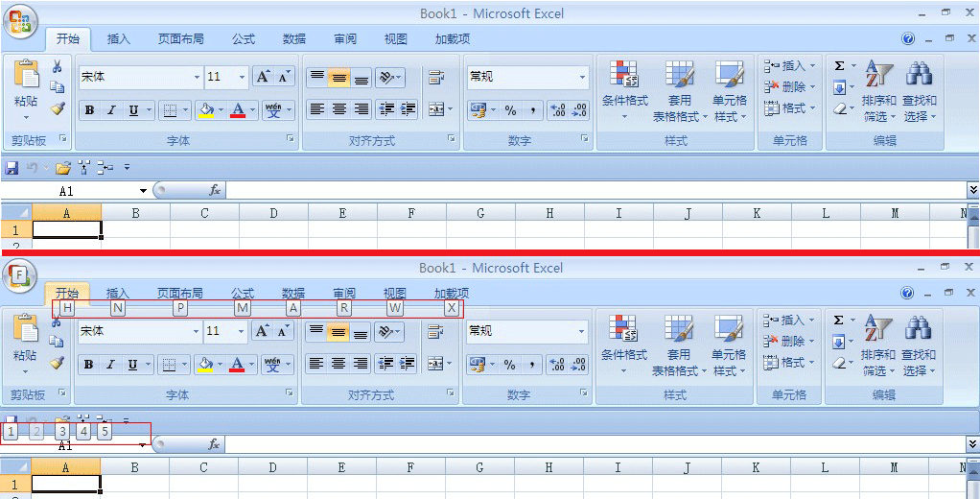This screenshot has width=980, height=499.
Task: Decrease font size in upper window
Action: pyautogui.click(x=284, y=77)
